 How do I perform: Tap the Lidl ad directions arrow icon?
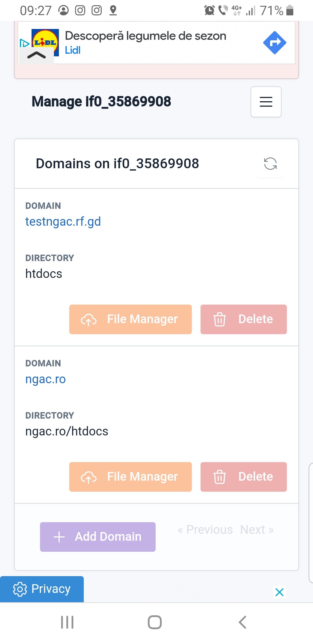(x=274, y=43)
